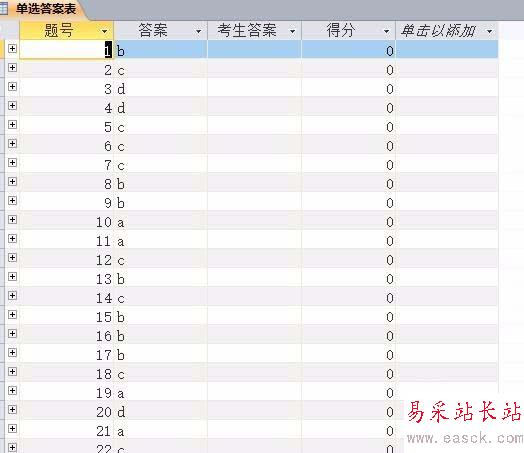This screenshot has height=453, width=524.
Task: Select the 题号 cell showing 9
Action: pyautogui.click(x=67, y=202)
